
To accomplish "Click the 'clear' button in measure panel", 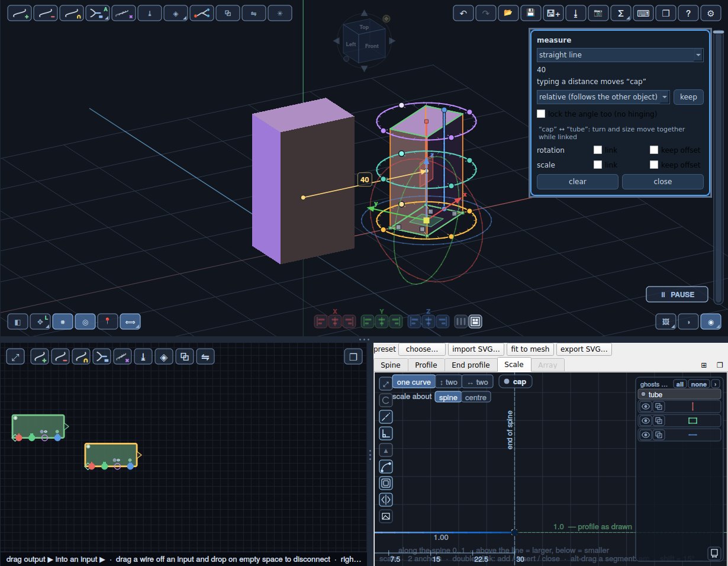I will 578,182.
